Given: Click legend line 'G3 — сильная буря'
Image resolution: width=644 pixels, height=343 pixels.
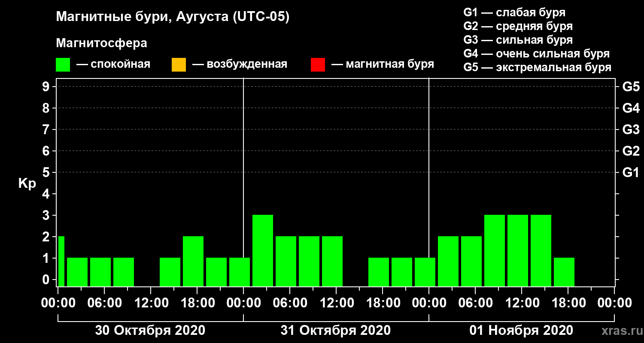Looking at the screenshot, I should pyautogui.click(x=518, y=40).
